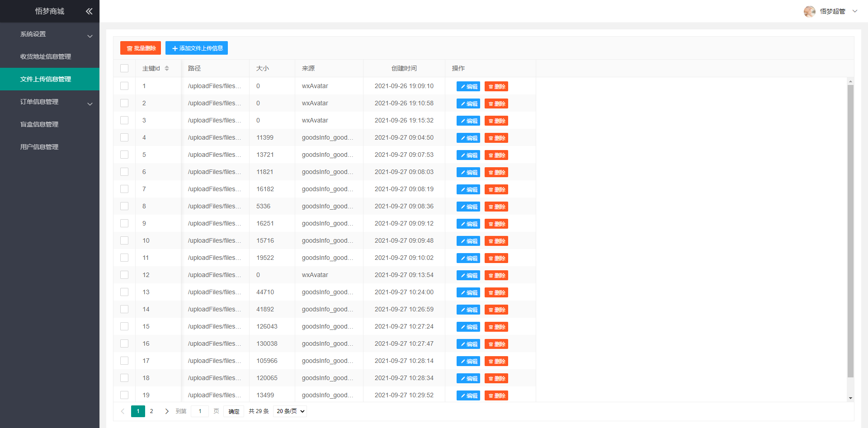Focus the jump-to page number field

200,411
